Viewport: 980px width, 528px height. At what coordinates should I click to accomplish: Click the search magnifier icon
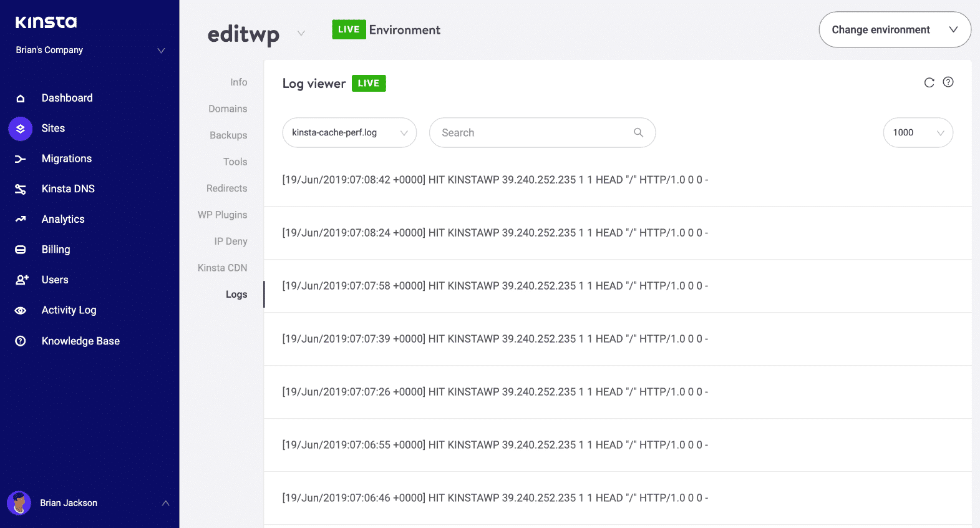pos(638,132)
